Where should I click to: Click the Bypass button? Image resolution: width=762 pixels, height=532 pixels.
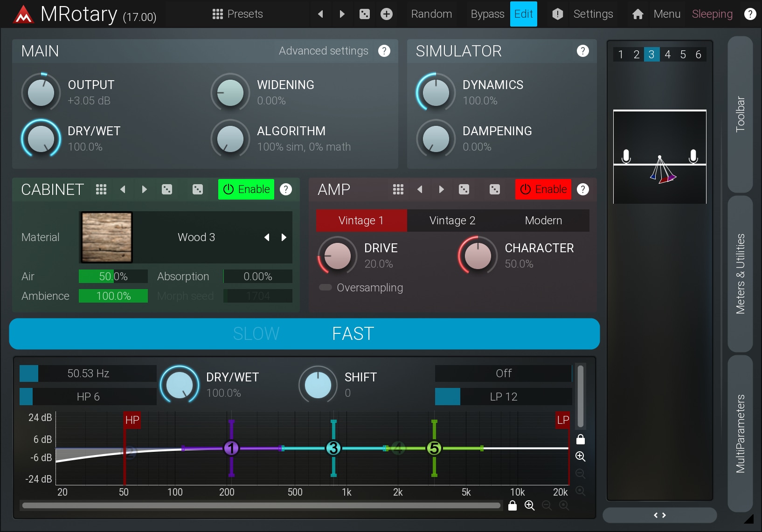click(x=487, y=14)
